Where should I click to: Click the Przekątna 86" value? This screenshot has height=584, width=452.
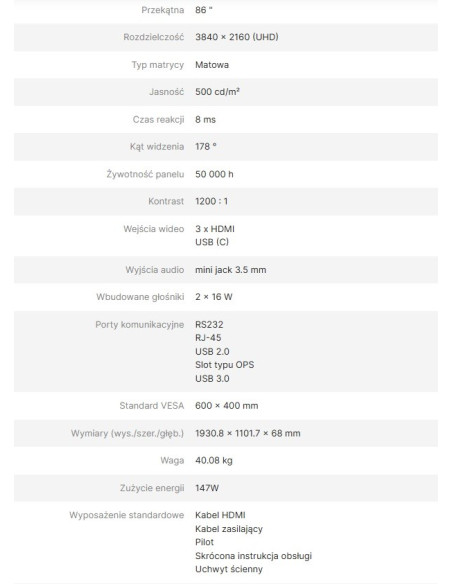(x=204, y=10)
